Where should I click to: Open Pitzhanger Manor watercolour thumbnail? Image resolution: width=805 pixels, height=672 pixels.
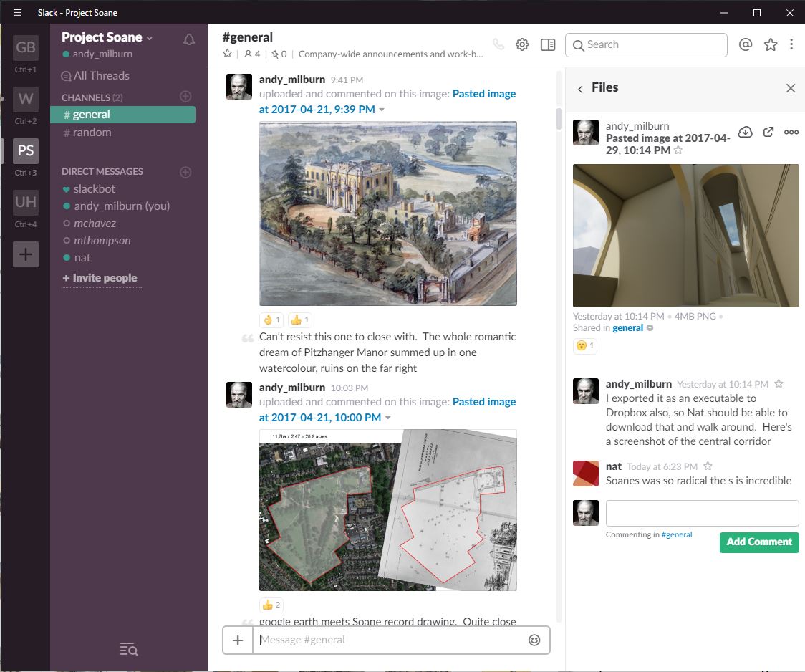(x=388, y=213)
